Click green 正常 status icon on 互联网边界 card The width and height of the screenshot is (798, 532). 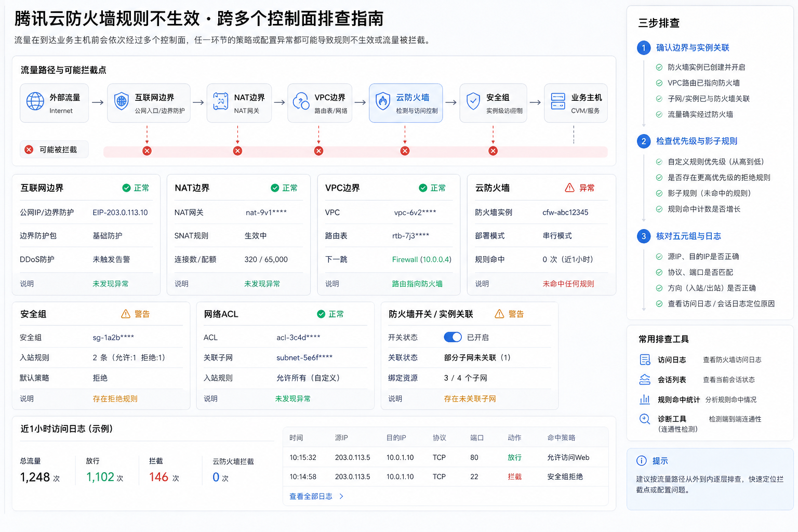(x=126, y=188)
